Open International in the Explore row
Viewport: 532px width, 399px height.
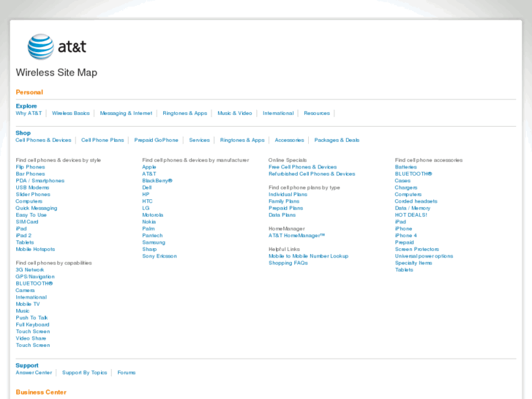(x=278, y=113)
